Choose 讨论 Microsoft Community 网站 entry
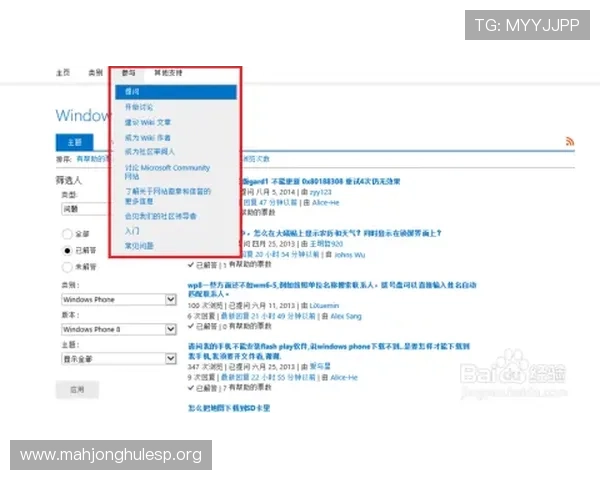Image resolution: width=600 pixels, height=480 pixels. (167, 172)
